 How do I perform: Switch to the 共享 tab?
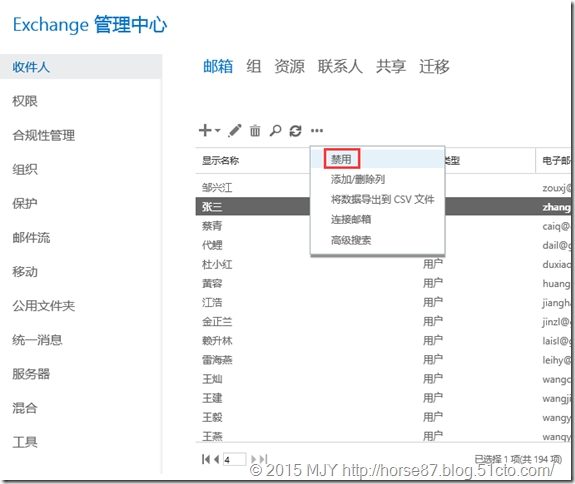coord(391,67)
